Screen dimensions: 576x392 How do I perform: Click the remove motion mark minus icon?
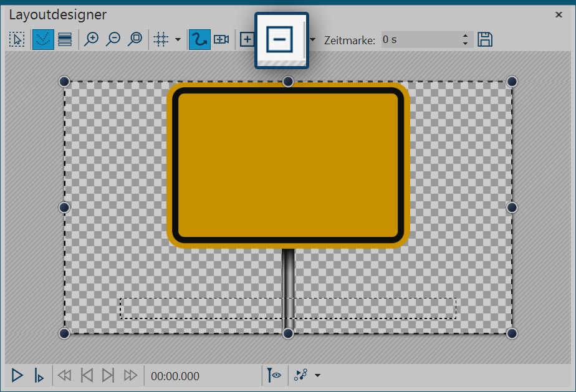pos(280,40)
